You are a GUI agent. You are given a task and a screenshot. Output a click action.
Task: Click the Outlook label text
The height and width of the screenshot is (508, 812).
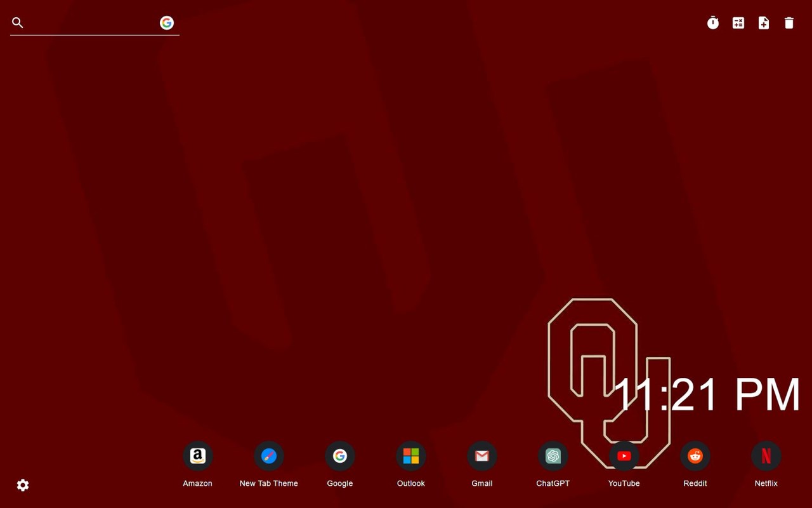[x=411, y=483]
